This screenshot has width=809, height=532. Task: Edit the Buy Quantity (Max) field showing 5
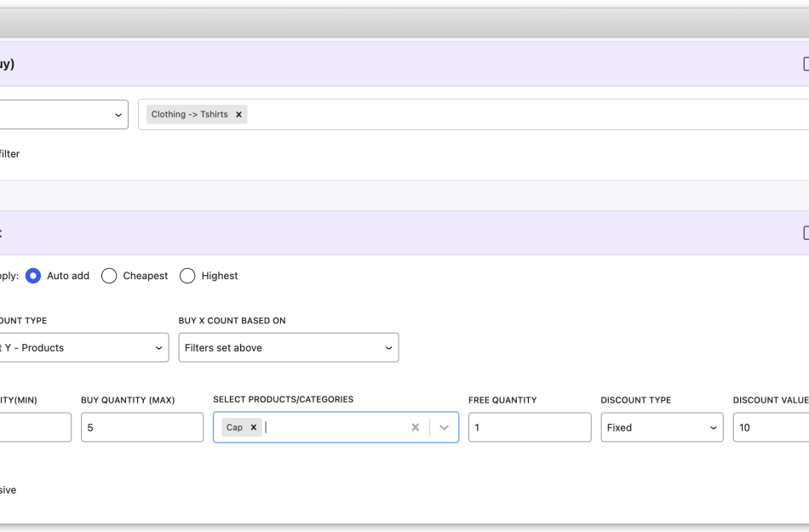[x=141, y=427]
